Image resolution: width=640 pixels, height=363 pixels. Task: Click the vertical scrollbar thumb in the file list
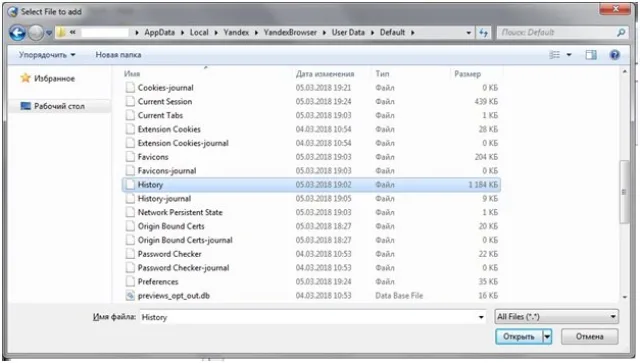624,192
